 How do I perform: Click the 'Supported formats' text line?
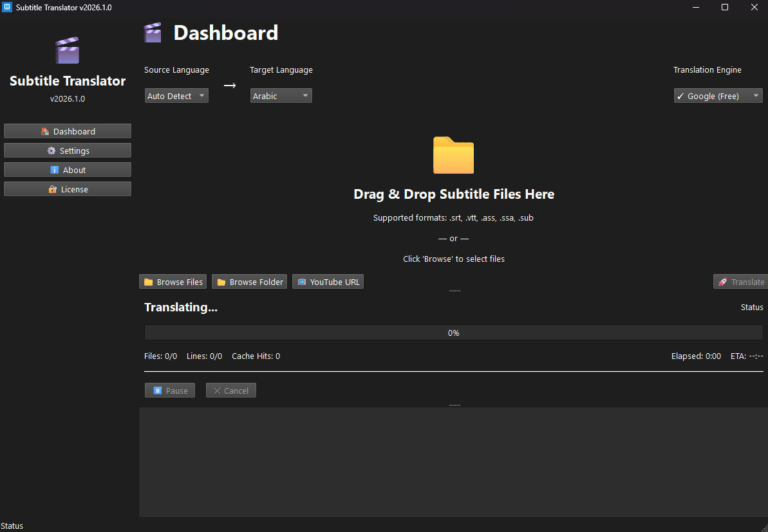point(454,218)
